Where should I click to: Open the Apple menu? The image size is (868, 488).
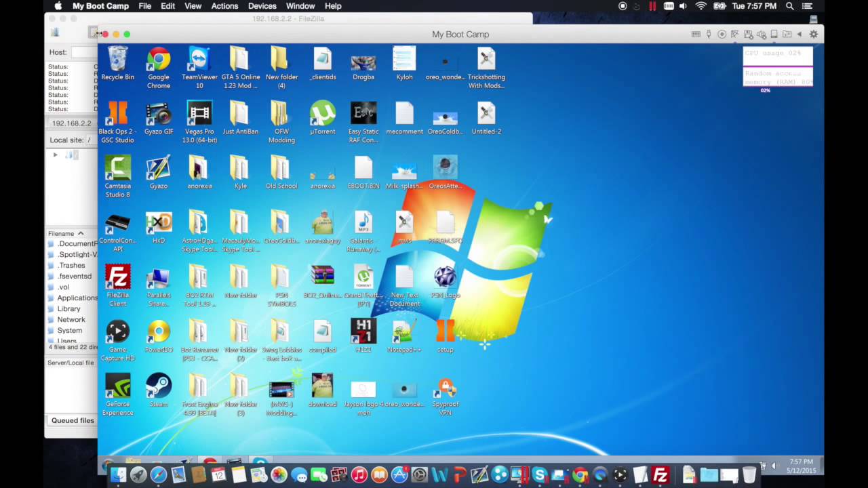click(58, 6)
